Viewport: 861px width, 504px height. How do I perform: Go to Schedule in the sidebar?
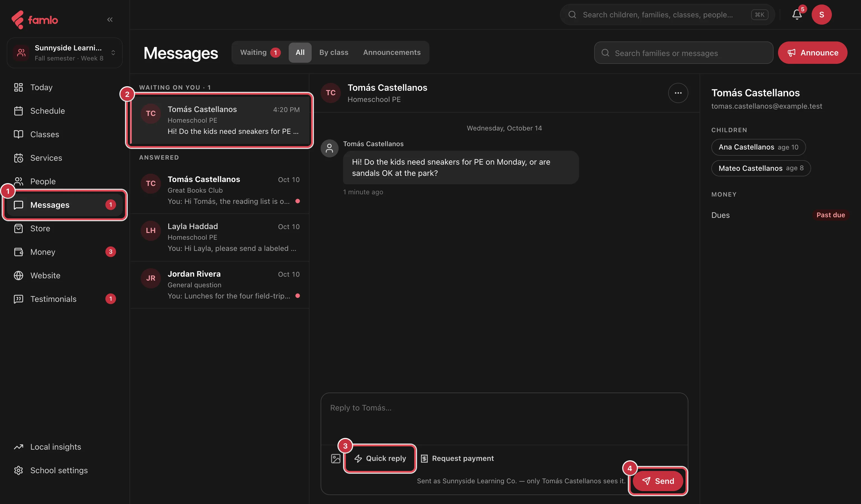[64, 111]
